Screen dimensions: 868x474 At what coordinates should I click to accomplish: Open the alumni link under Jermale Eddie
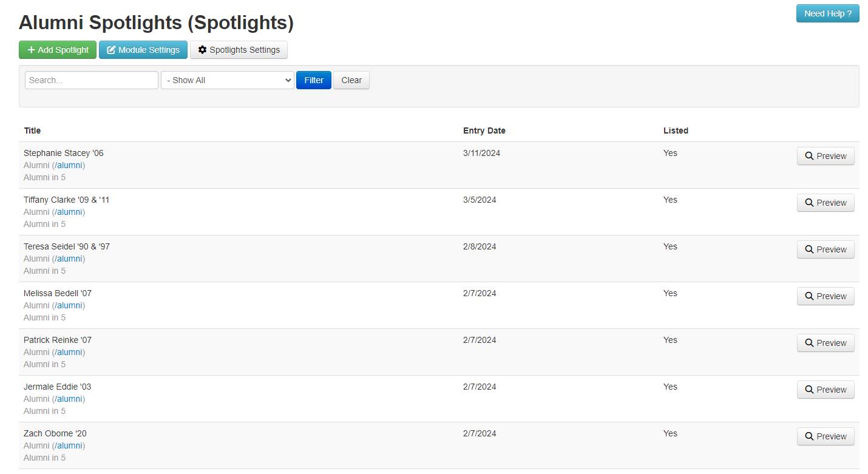click(x=69, y=399)
